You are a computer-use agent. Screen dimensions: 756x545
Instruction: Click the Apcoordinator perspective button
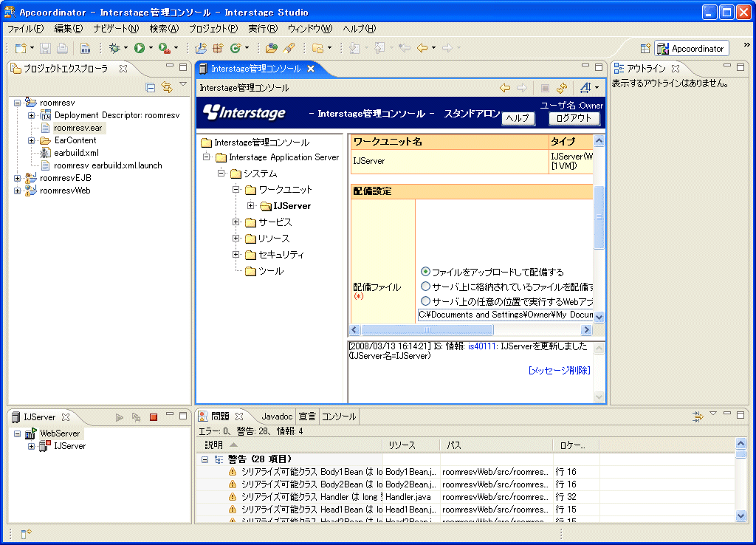coord(691,48)
